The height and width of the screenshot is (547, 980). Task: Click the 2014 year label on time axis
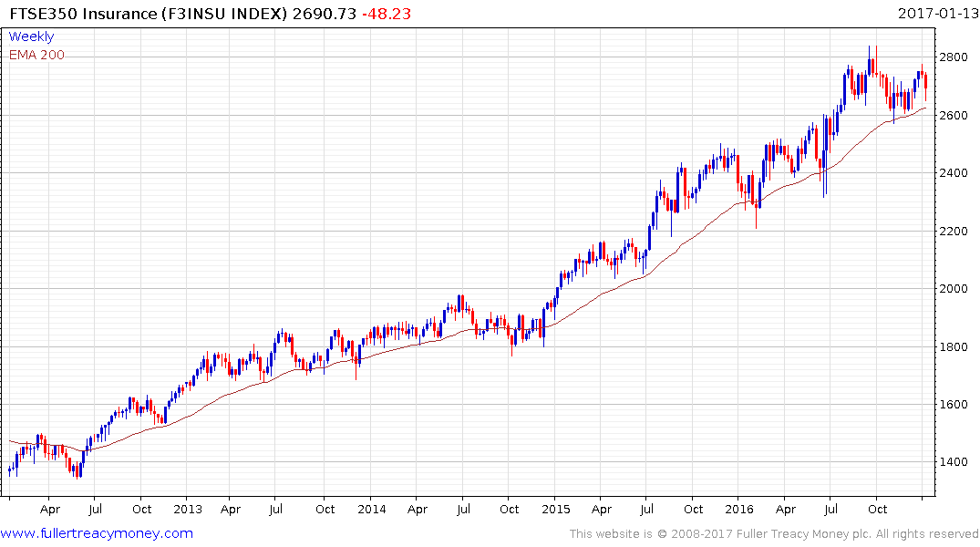371,509
